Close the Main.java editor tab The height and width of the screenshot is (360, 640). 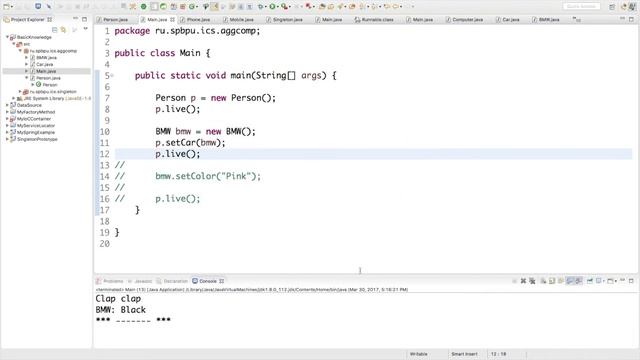point(172,20)
